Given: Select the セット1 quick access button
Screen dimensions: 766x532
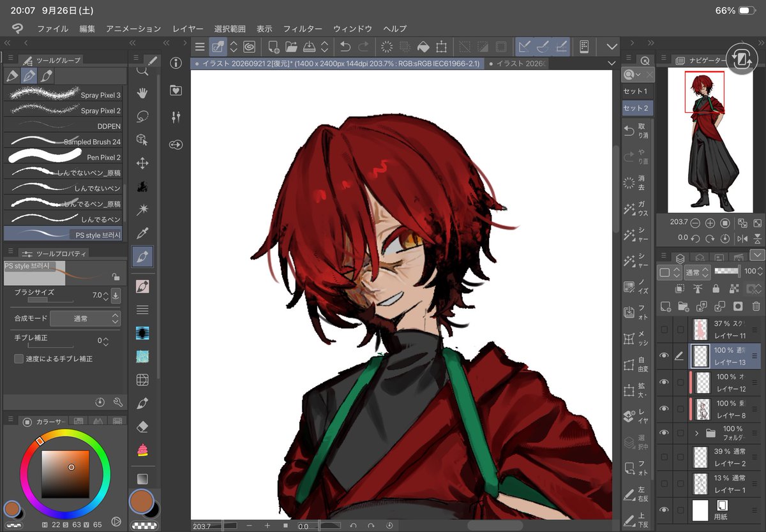Looking at the screenshot, I should 636,91.
